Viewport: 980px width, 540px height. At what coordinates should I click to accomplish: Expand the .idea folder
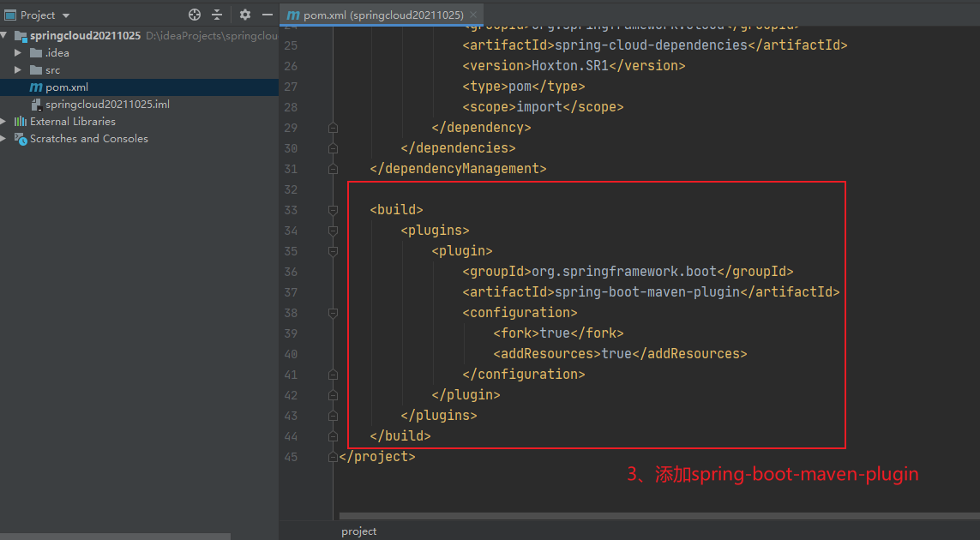[x=18, y=53]
